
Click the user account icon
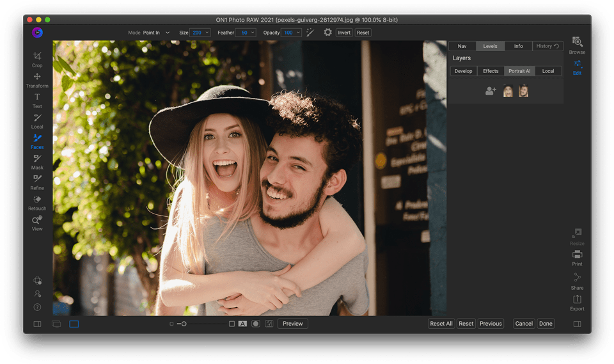click(x=37, y=294)
